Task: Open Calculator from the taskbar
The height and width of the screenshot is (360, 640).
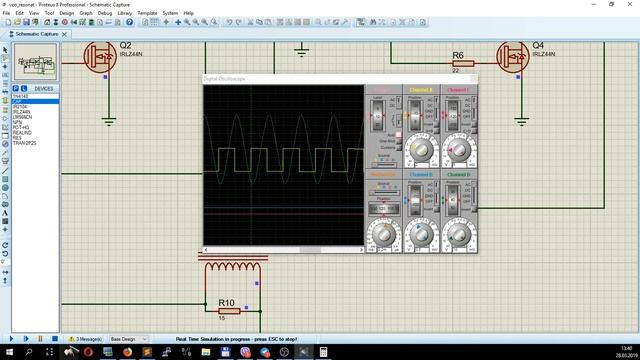Action: point(323,352)
